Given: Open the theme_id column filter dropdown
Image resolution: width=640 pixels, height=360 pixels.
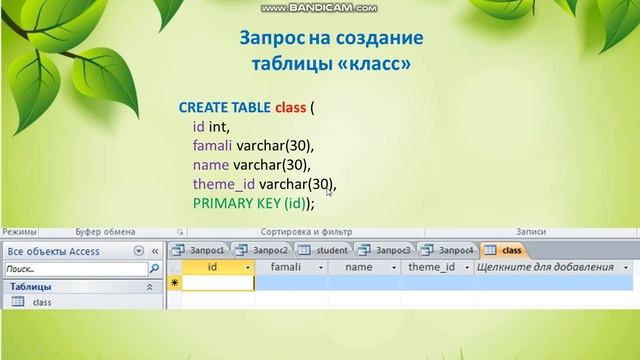Looking at the screenshot, I should (467, 268).
